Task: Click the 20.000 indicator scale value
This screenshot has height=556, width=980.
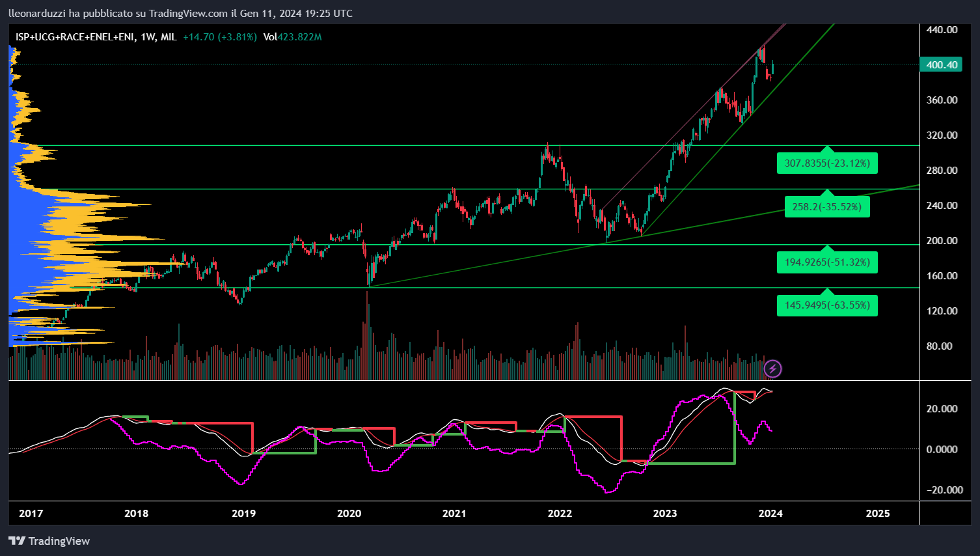Action: (942, 409)
